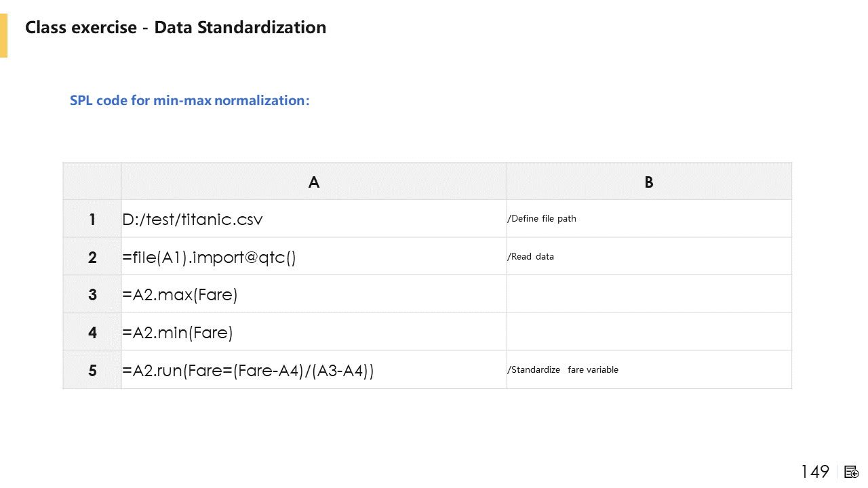Click the '/Define file path' comment cell
The height and width of the screenshot is (488, 868).
(542, 218)
